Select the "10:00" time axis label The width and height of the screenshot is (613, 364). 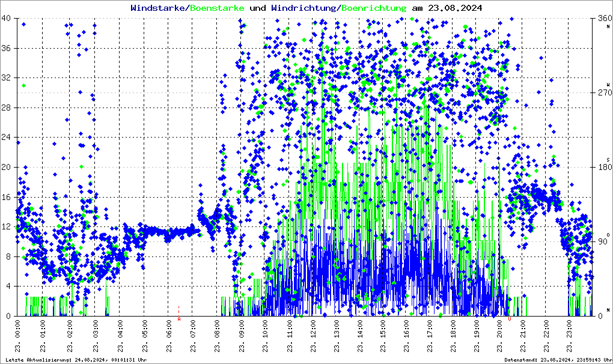[265, 336]
